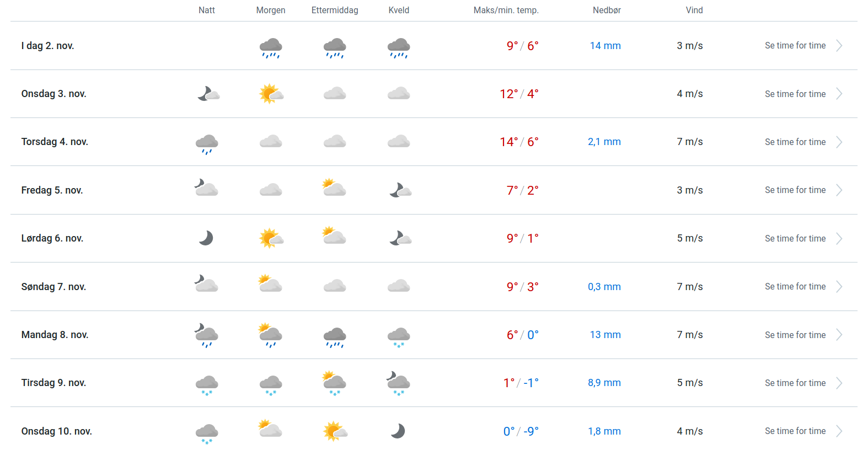The width and height of the screenshot is (868, 455).
Task: Expand chevron arrow for Fredag 5. nov.
Action: 839,190
